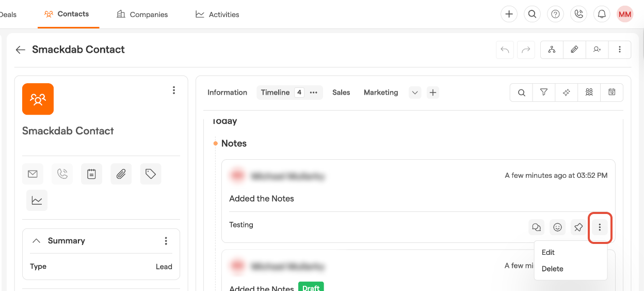This screenshot has width=644, height=291.
Task: Add emoji reaction to the note
Action: [557, 227]
